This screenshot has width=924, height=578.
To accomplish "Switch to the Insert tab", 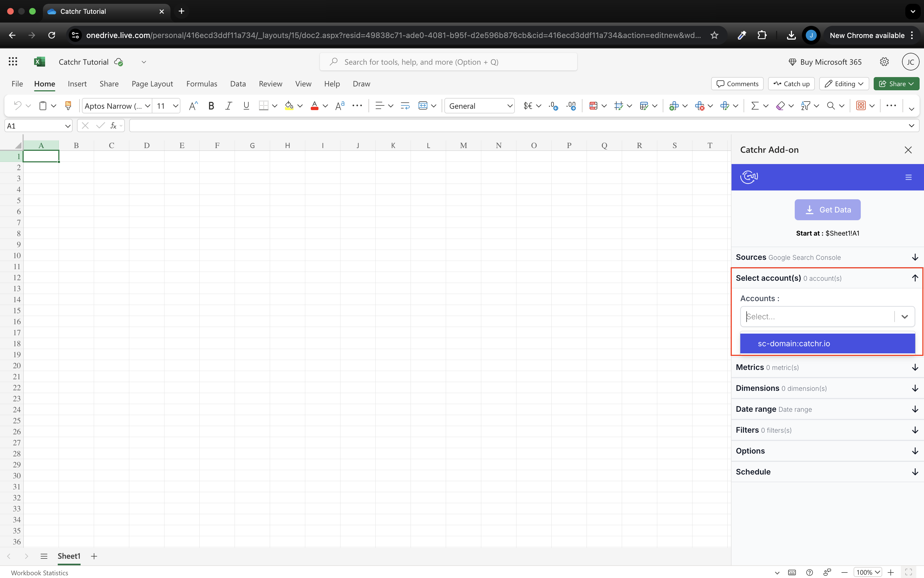I will pyautogui.click(x=77, y=84).
